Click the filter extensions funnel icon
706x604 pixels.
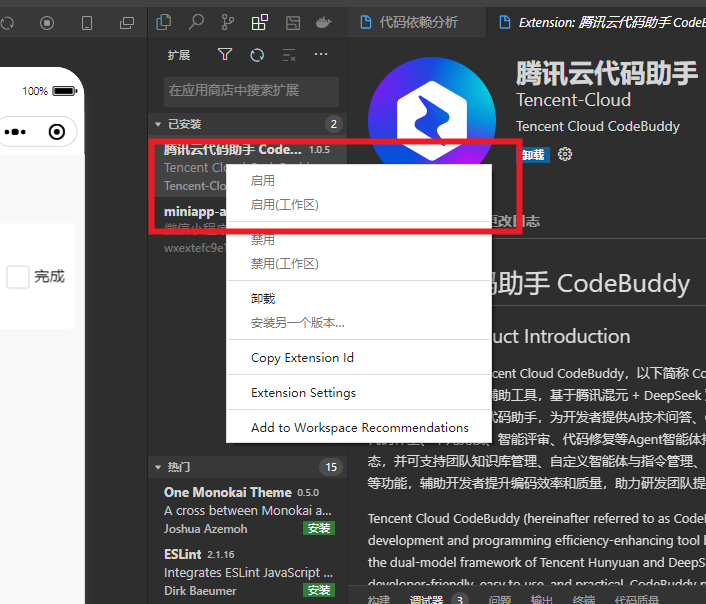click(225, 55)
